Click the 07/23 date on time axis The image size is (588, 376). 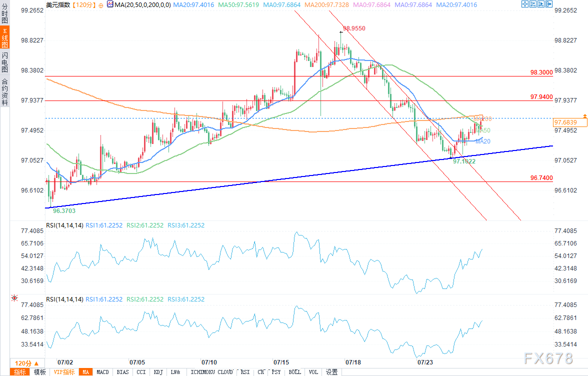coord(425,362)
